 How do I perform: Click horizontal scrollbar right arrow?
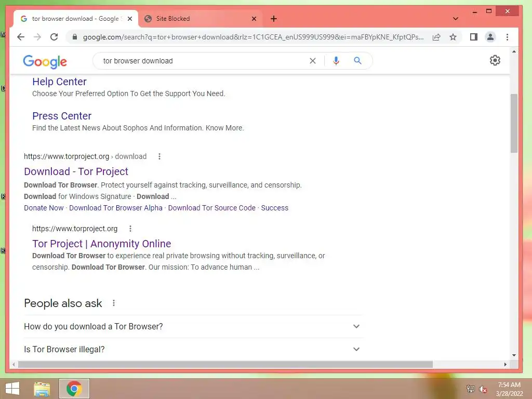pyautogui.click(x=505, y=364)
